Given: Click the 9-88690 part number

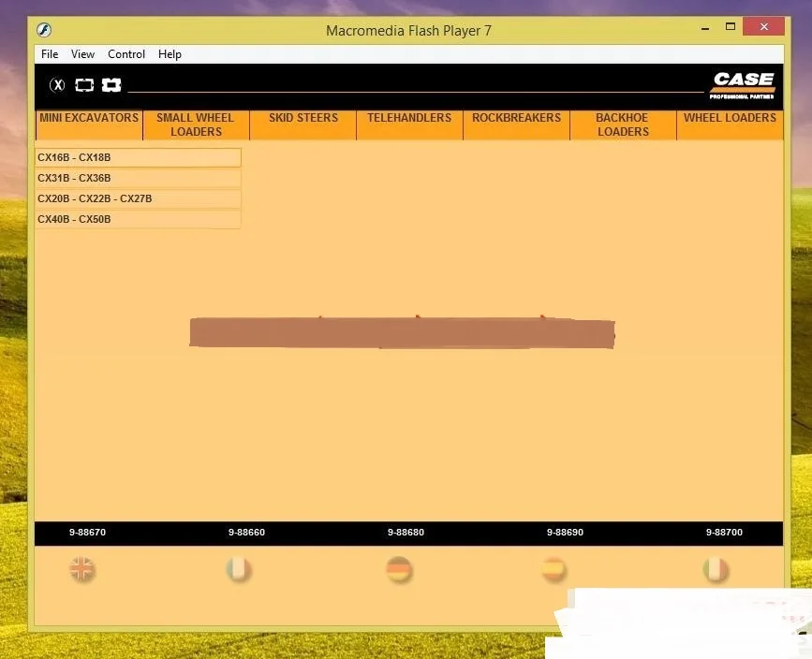Looking at the screenshot, I should [x=565, y=533].
